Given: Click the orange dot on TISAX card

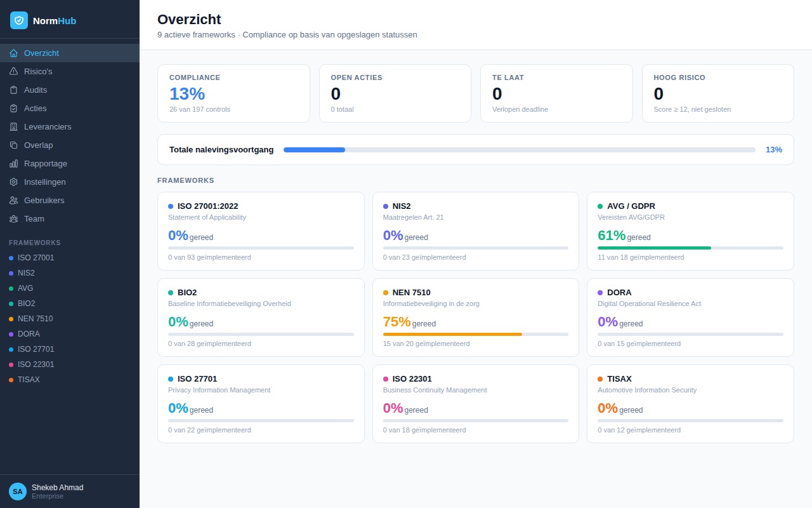Looking at the screenshot, I should click(600, 379).
